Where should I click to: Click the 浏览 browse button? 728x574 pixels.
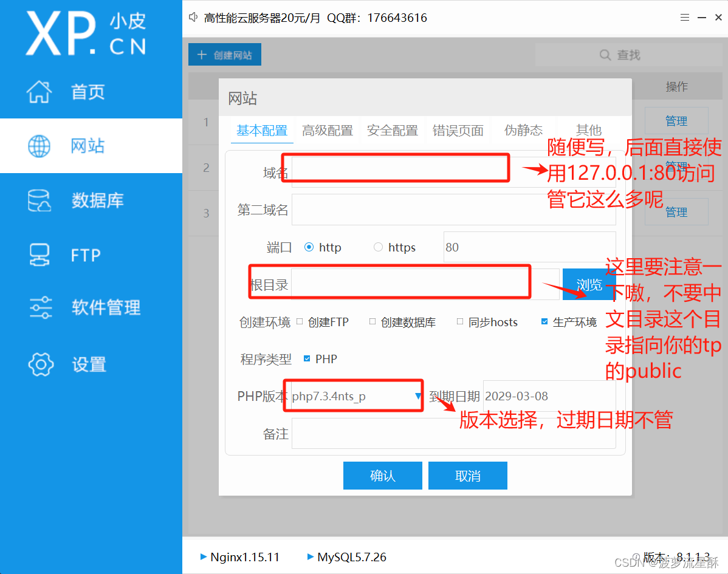tap(589, 284)
